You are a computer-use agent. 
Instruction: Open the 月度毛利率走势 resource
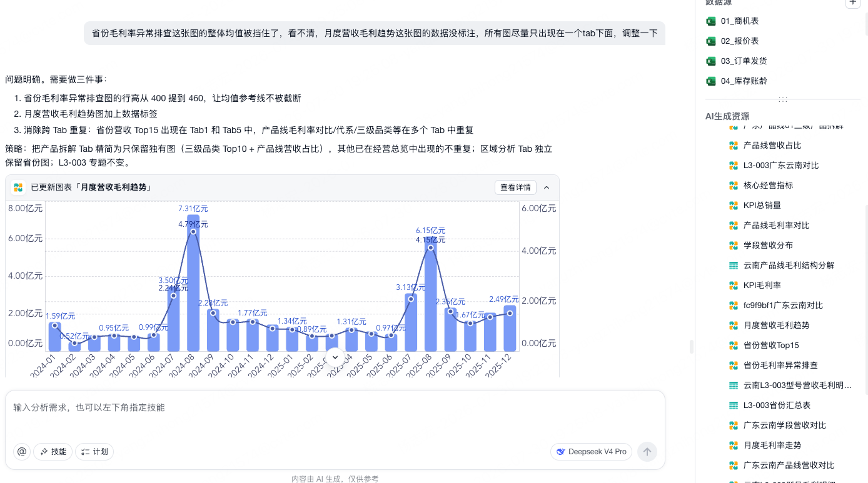[x=772, y=446]
